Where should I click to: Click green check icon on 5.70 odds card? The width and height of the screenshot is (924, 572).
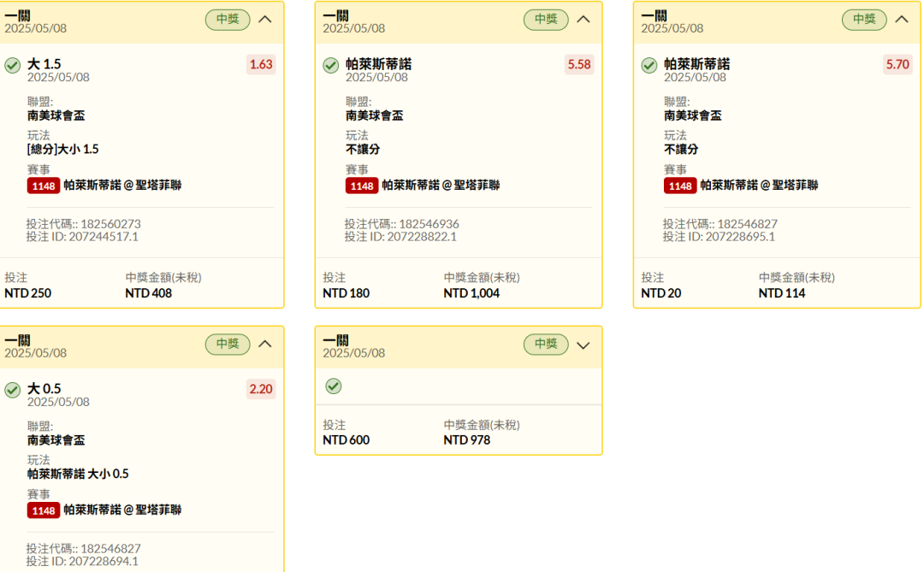(x=649, y=65)
